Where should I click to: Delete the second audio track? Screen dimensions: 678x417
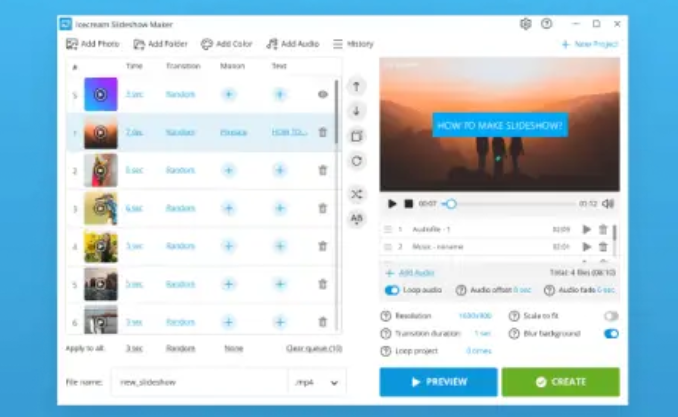pyautogui.click(x=603, y=247)
